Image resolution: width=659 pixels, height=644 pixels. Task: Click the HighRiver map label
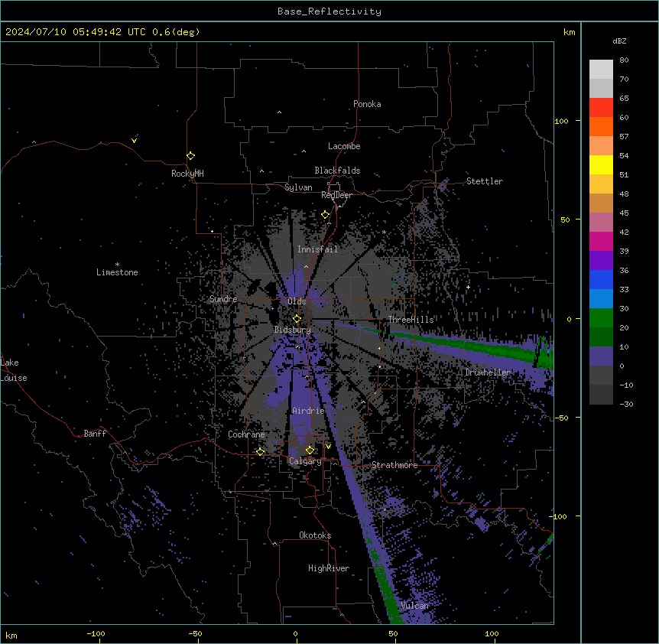point(329,568)
